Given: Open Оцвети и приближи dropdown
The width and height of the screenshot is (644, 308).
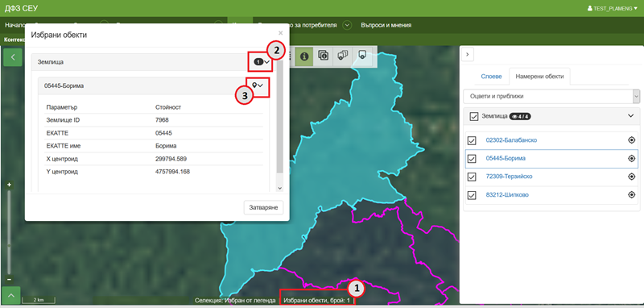Looking at the screenshot, I should point(551,96).
